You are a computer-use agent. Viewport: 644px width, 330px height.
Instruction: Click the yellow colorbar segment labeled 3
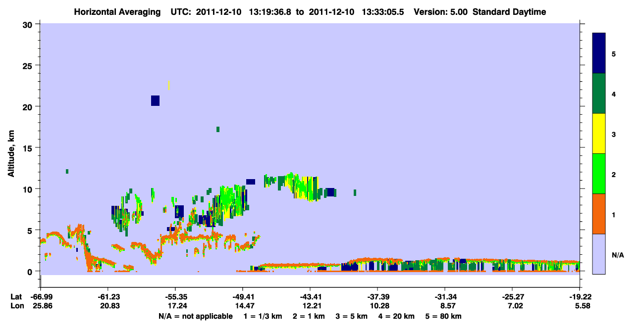(599, 134)
